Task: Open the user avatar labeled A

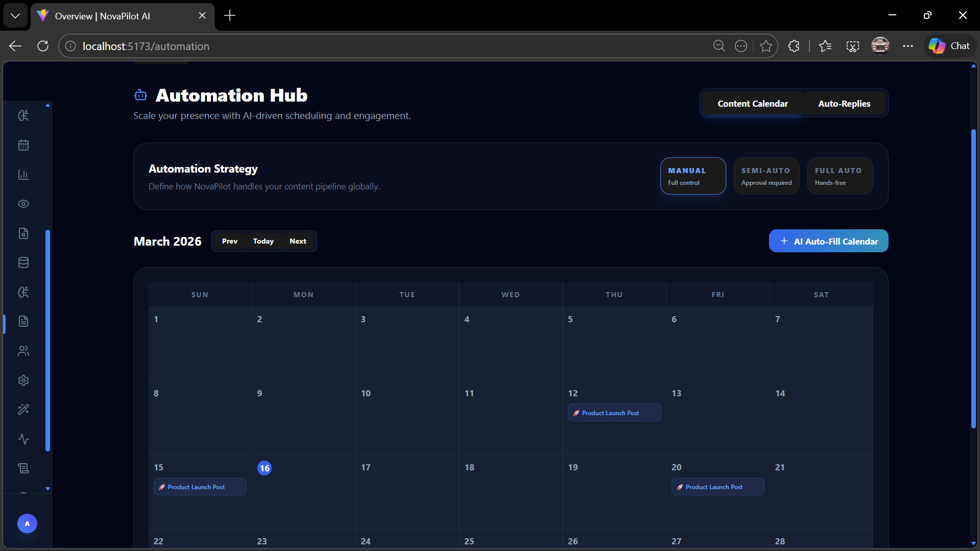Action: pos(27,523)
